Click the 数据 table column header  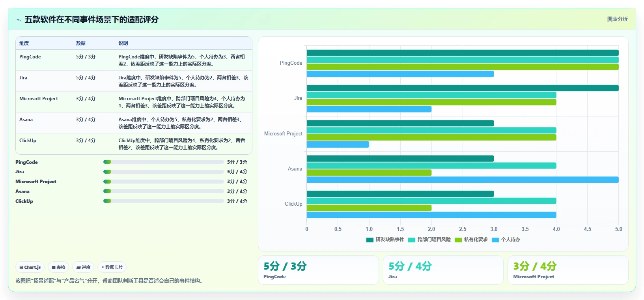pos(81,43)
